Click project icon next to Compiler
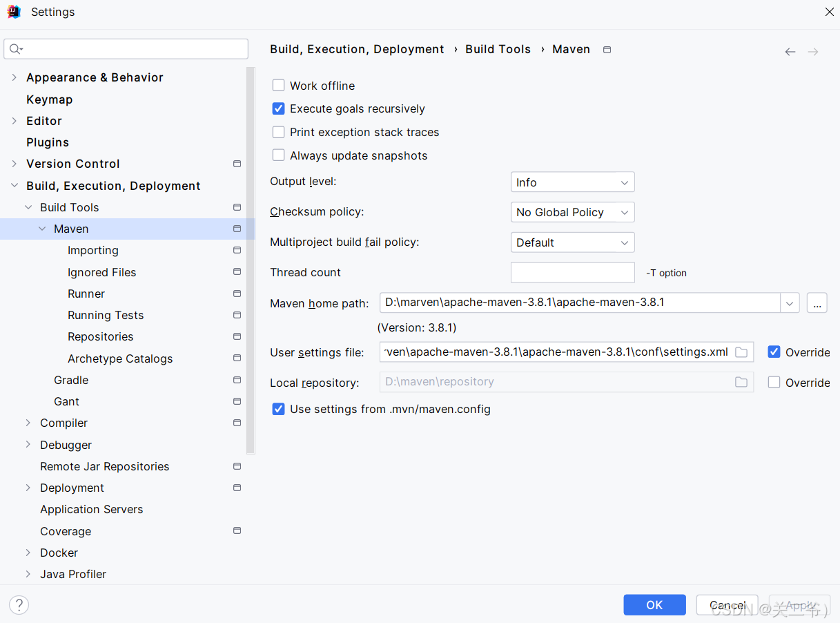The width and height of the screenshot is (840, 623). [237, 423]
